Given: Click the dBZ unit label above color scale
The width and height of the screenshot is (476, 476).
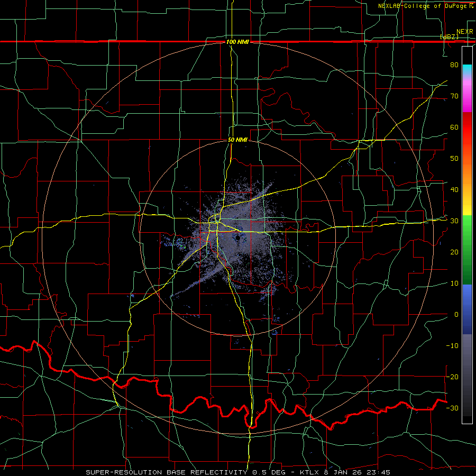Looking at the screenshot, I should 449,36.
